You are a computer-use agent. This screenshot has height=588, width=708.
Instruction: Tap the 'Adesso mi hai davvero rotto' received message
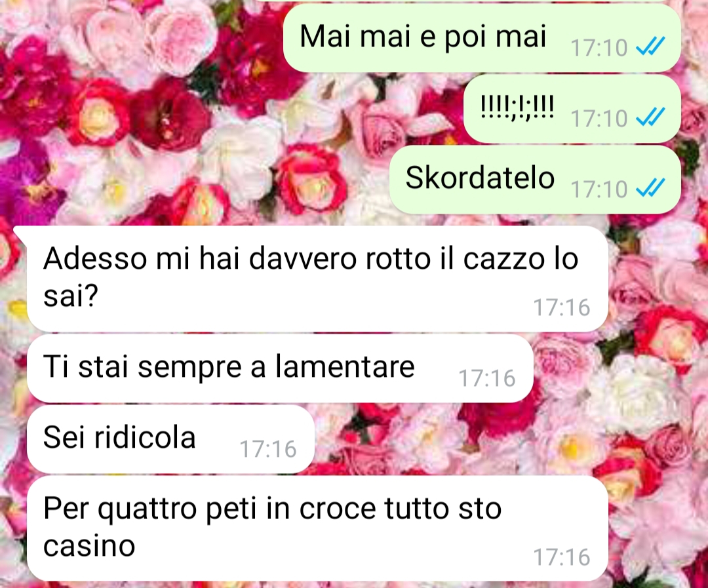317,279
